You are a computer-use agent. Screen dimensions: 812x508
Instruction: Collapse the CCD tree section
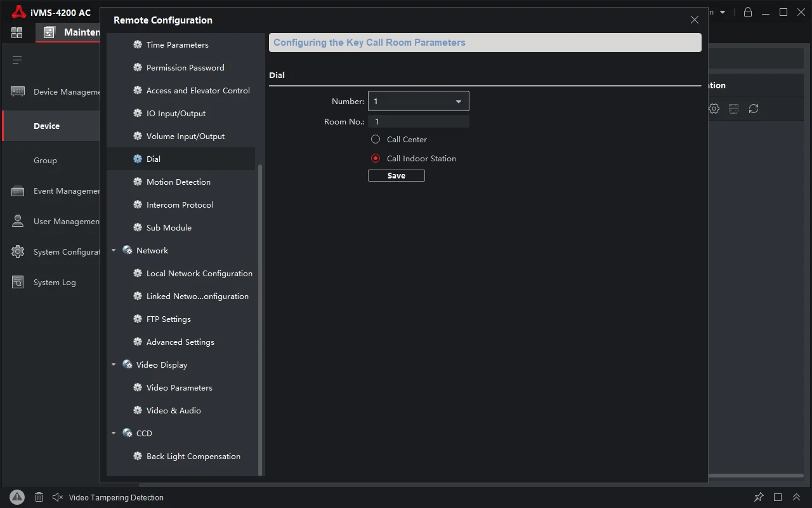pyautogui.click(x=114, y=434)
